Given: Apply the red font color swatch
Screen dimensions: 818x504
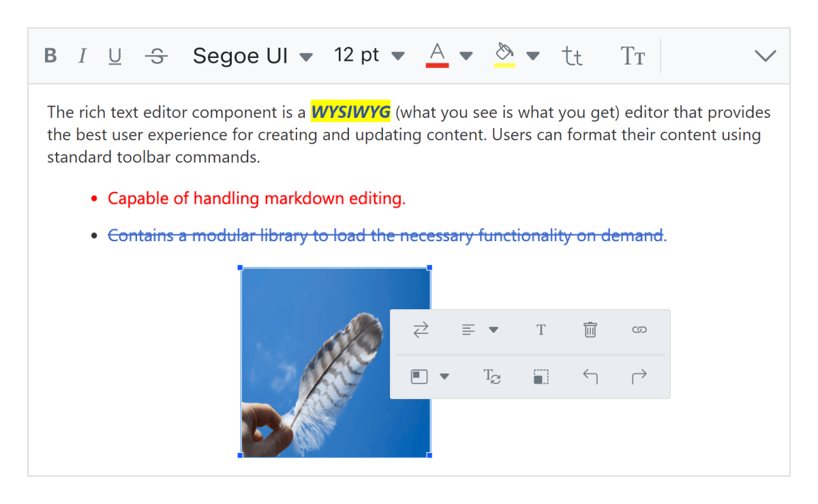Looking at the screenshot, I should (437, 56).
